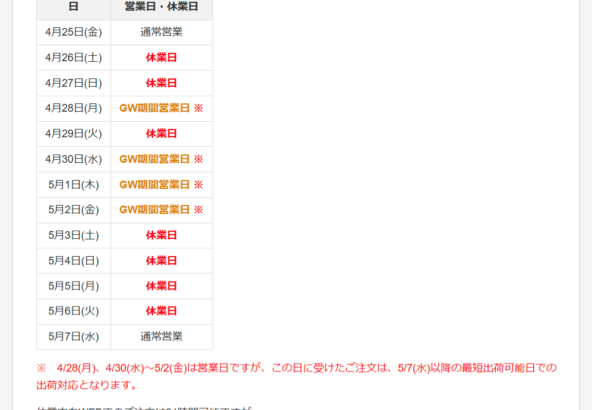Click the ※ mark in 5月1日 row
The image size is (592, 410).
[x=199, y=185]
